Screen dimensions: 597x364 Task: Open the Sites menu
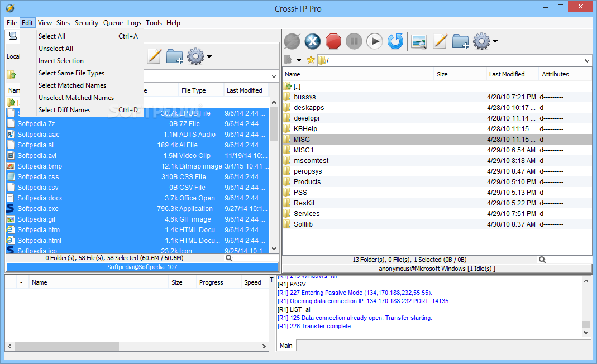[63, 23]
